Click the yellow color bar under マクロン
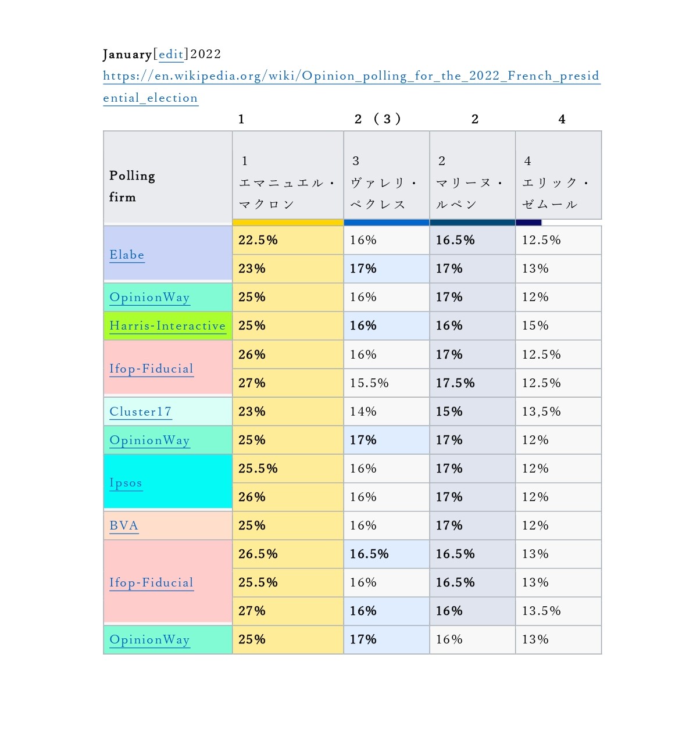This screenshot has width=700, height=733. 288,223
